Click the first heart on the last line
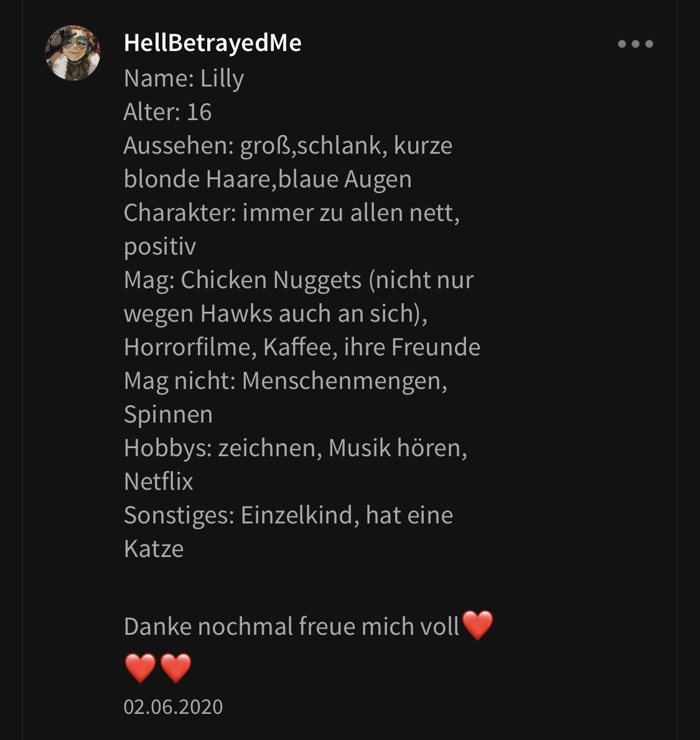 [x=140, y=668]
